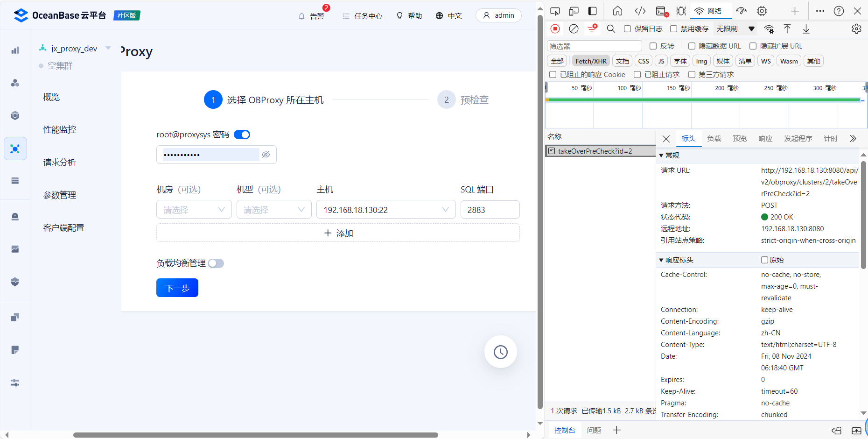This screenshot has height=439, width=868.
Task: Open the IDC room select dropdown
Action: 194,210
